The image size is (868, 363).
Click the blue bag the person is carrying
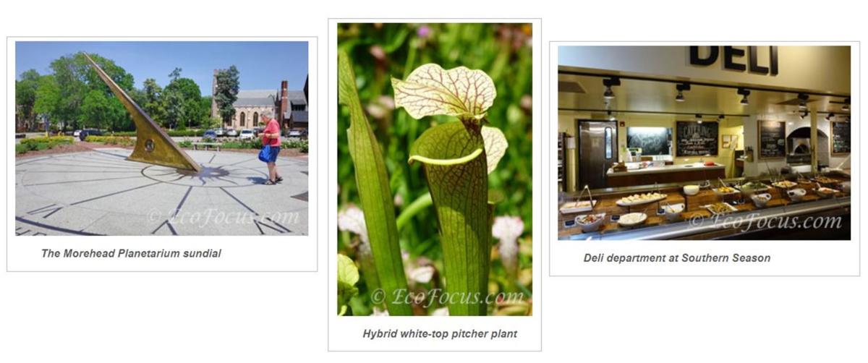[x=268, y=154]
